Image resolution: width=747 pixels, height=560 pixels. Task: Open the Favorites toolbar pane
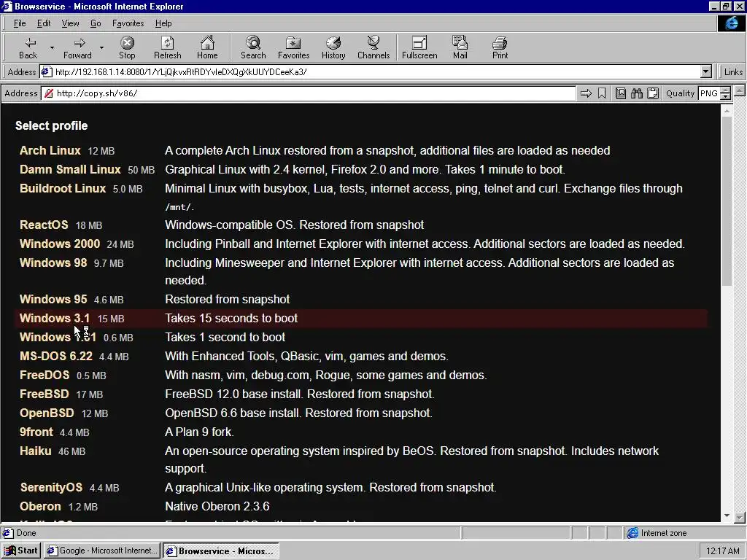pyautogui.click(x=293, y=47)
